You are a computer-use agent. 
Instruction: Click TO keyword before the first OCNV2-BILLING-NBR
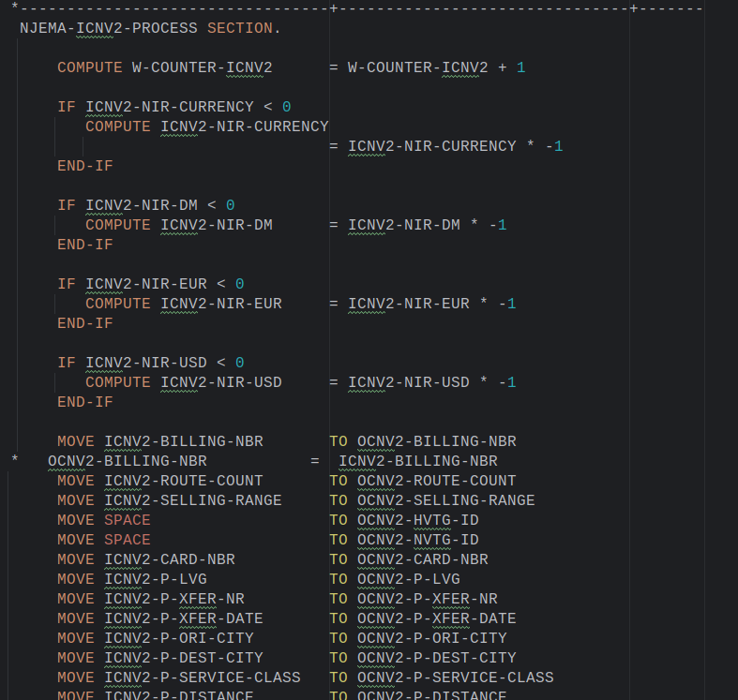tap(339, 441)
